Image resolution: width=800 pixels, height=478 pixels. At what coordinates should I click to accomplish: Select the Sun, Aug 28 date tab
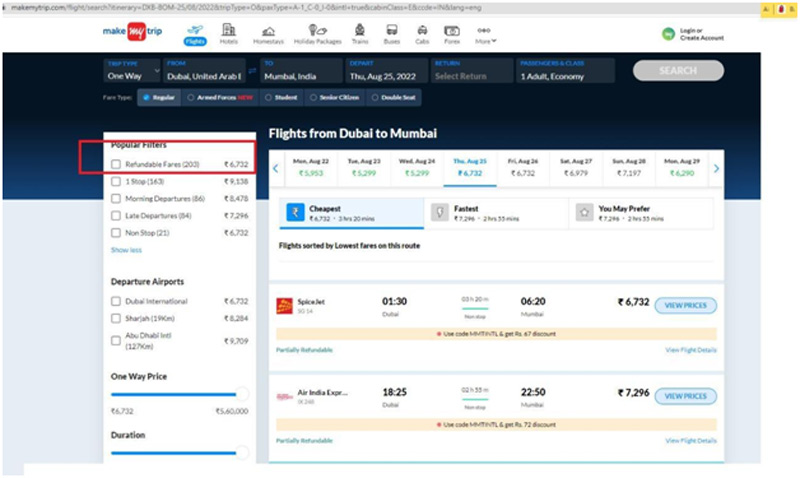click(629, 167)
